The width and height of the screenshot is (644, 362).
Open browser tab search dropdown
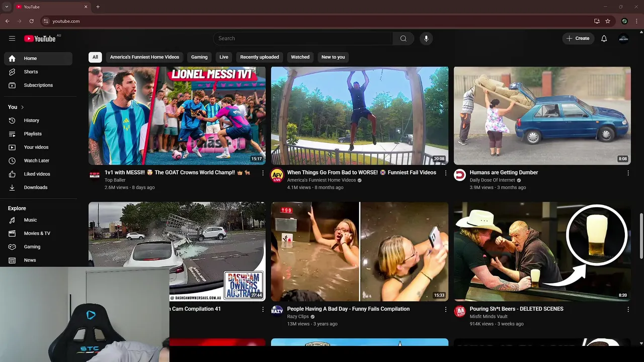(7, 7)
